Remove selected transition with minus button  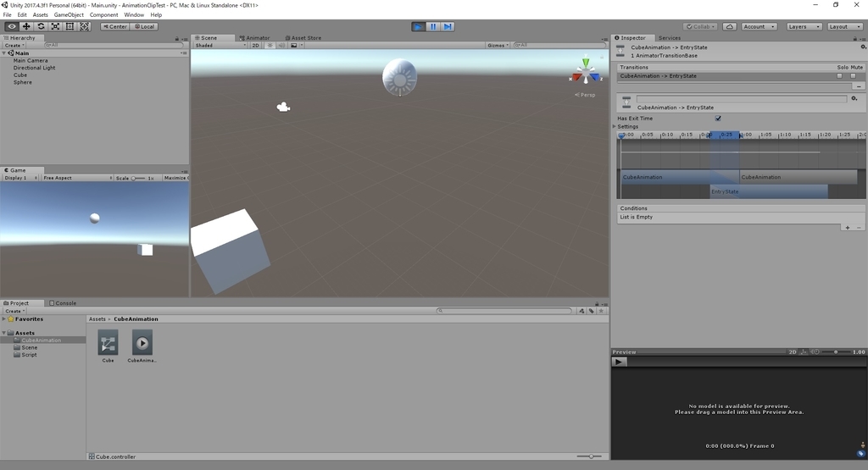859,86
